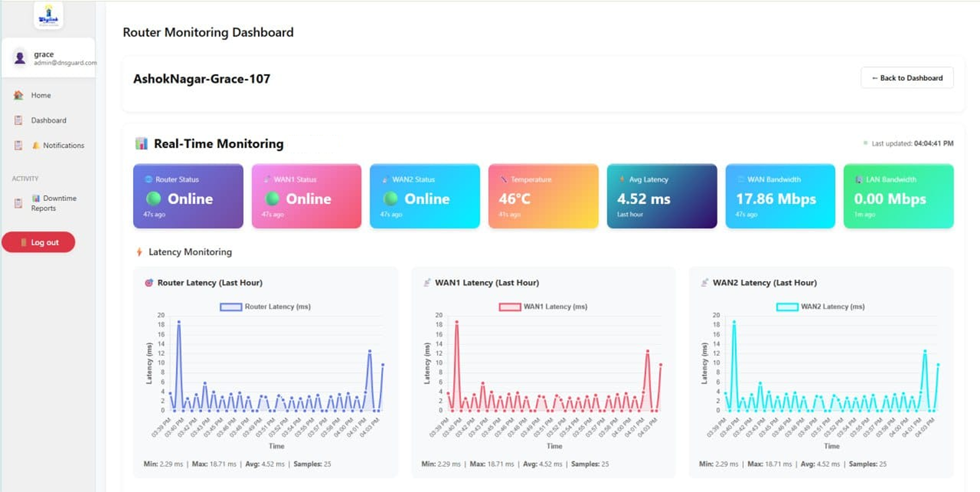Viewport: 980px width, 492px height.
Task: Click the Downtime Reports chart icon
Action: (36, 198)
